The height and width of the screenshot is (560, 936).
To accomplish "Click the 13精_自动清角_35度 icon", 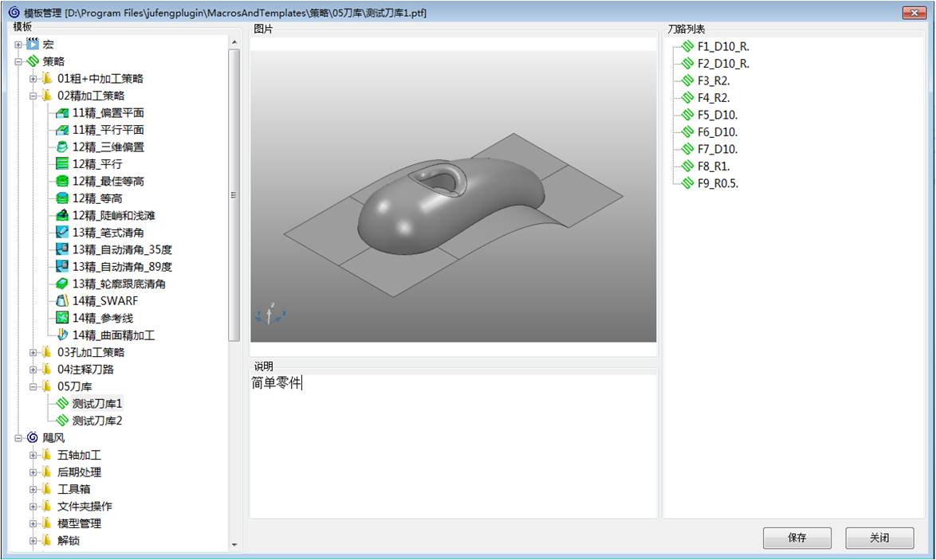I will pyautogui.click(x=62, y=249).
